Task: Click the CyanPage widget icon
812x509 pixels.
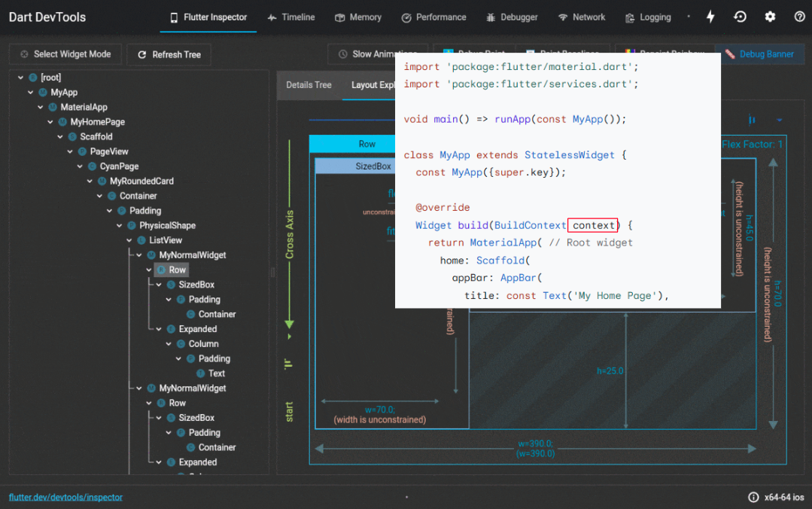Action: [92, 166]
